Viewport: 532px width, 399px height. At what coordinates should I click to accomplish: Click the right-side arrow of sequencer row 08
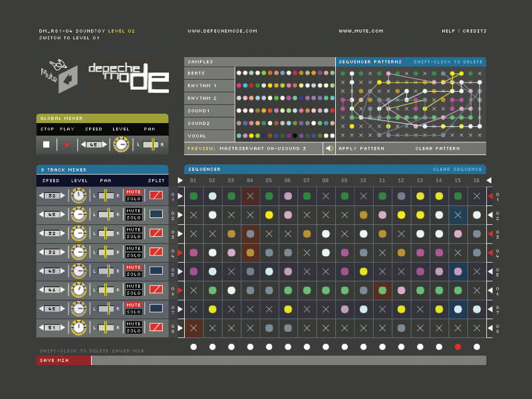point(490,328)
